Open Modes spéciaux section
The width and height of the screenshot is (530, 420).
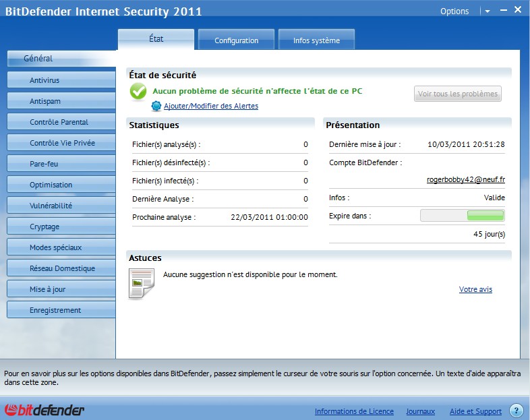pos(61,247)
